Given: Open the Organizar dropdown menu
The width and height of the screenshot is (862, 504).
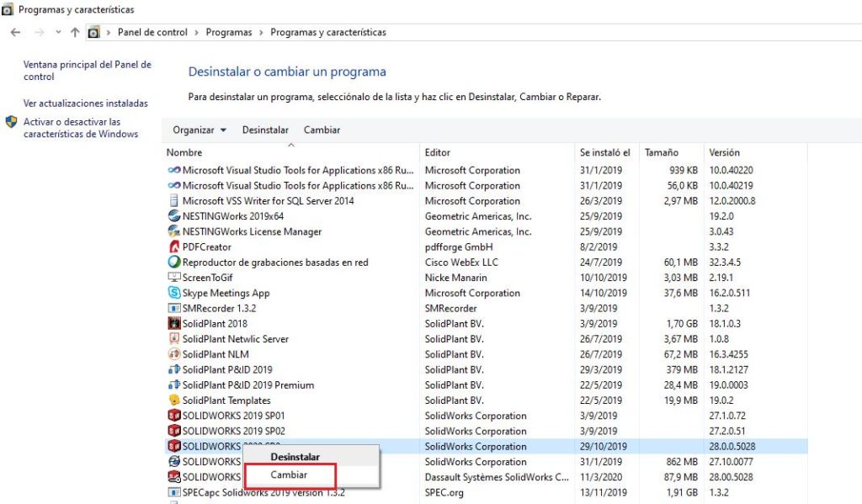Looking at the screenshot, I should 200,130.
